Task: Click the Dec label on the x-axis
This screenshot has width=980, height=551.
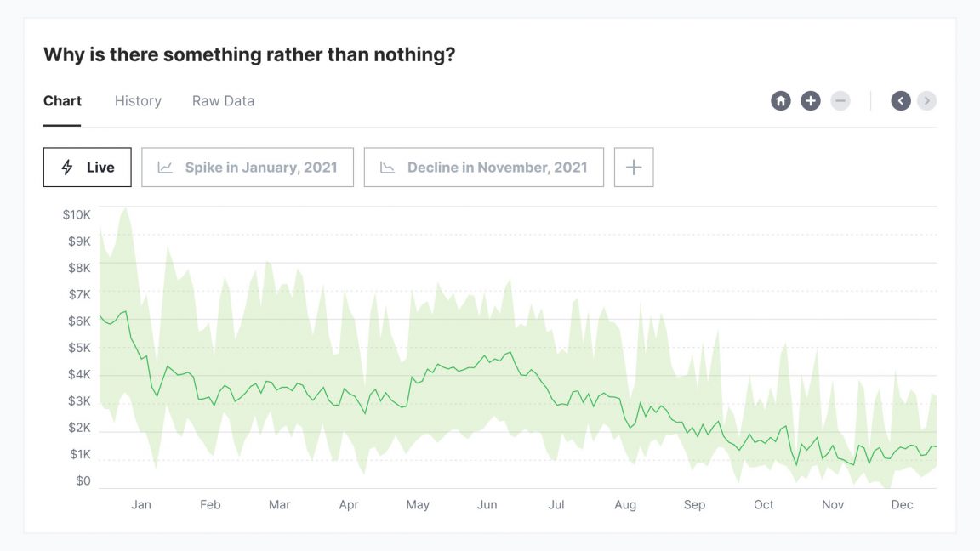Action: click(x=902, y=505)
